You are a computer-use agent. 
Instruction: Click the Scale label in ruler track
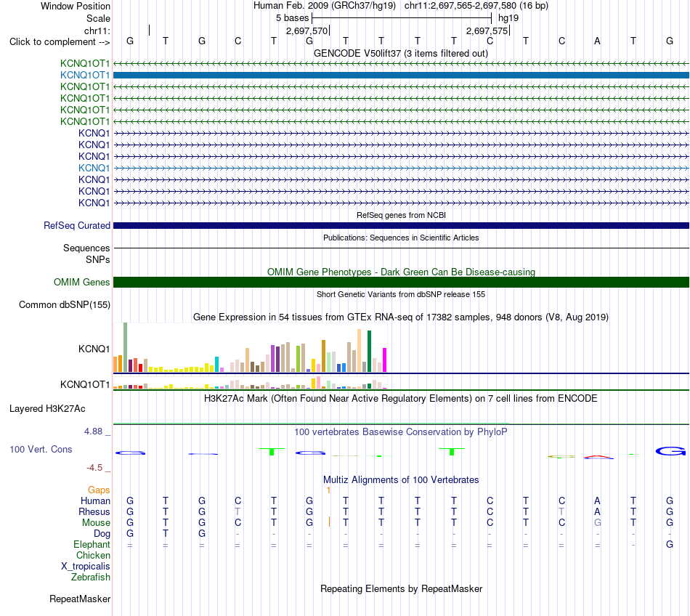point(98,18)
